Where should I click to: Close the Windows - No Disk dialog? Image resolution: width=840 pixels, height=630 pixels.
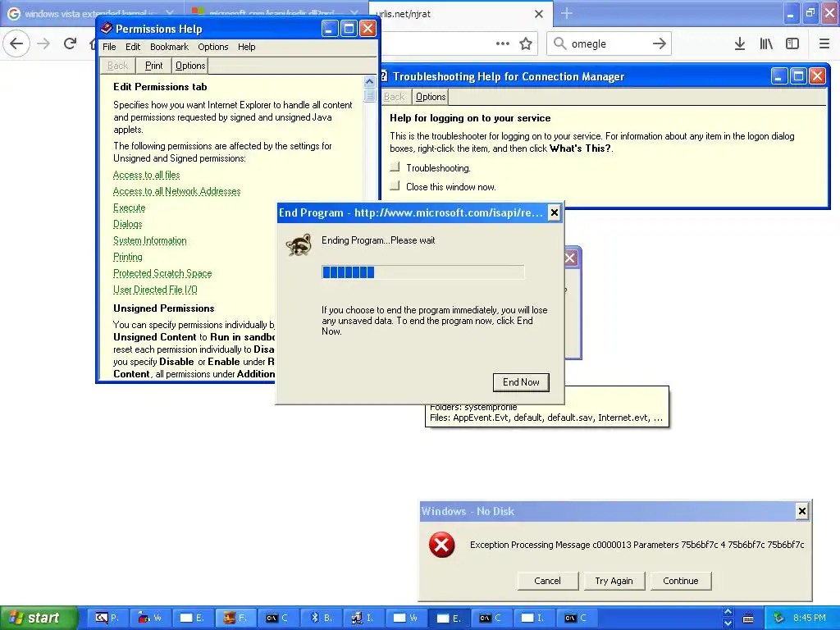click(x=802, y=511)
